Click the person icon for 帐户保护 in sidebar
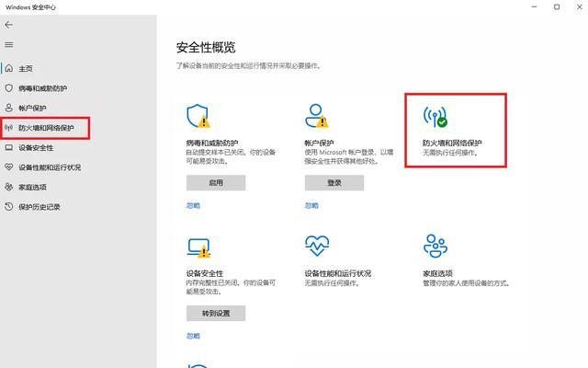Screen dimensions: 588x368 point(9,108)
